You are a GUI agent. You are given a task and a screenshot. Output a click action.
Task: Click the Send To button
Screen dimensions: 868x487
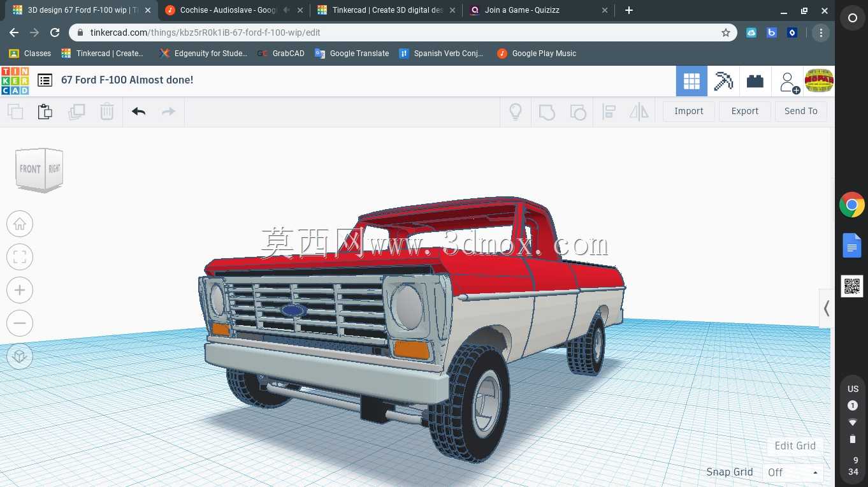coord(801,111)
